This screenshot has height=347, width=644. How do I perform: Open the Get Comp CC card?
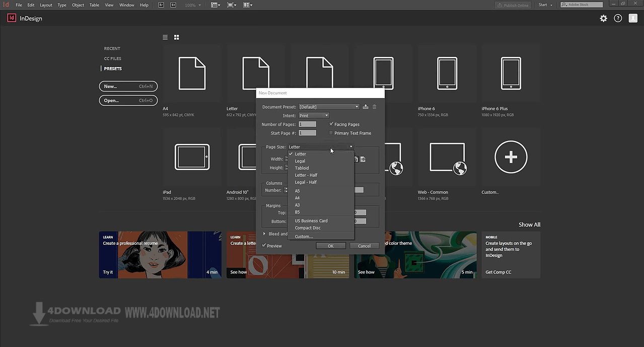[511, 255]
